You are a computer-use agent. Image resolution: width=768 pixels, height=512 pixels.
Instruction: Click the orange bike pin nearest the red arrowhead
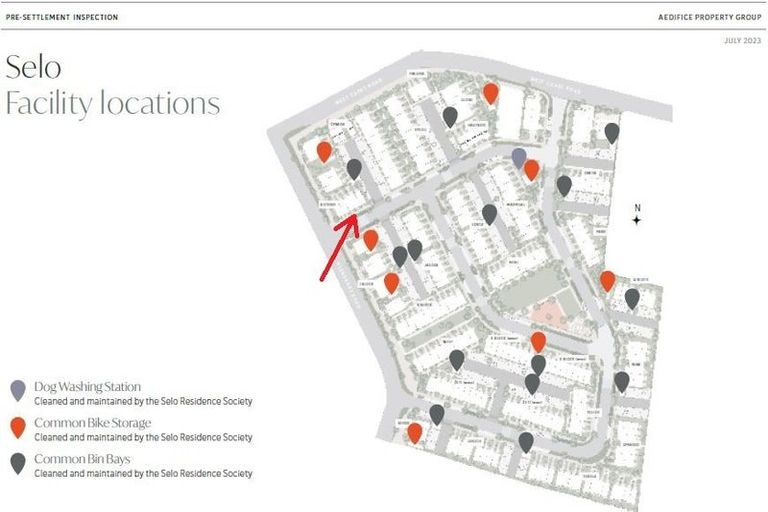coord(371,239)
